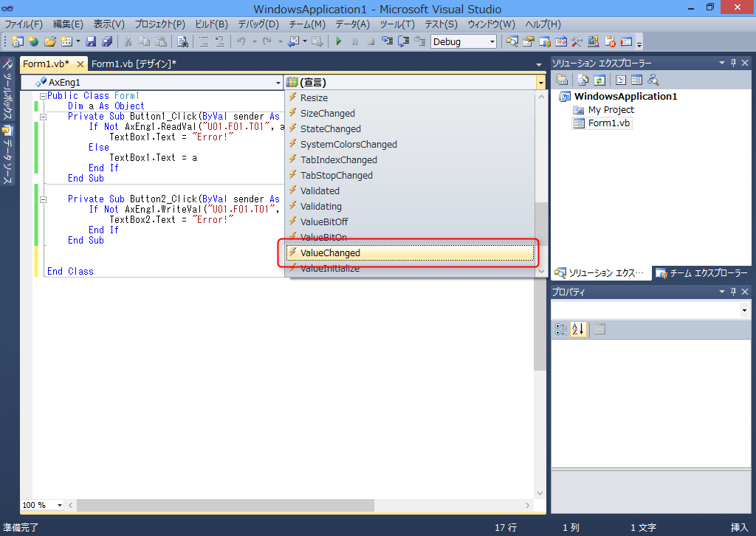Collapse the Public Class Form1 outline
Viewport: 756px width, 536px height.
43,96
